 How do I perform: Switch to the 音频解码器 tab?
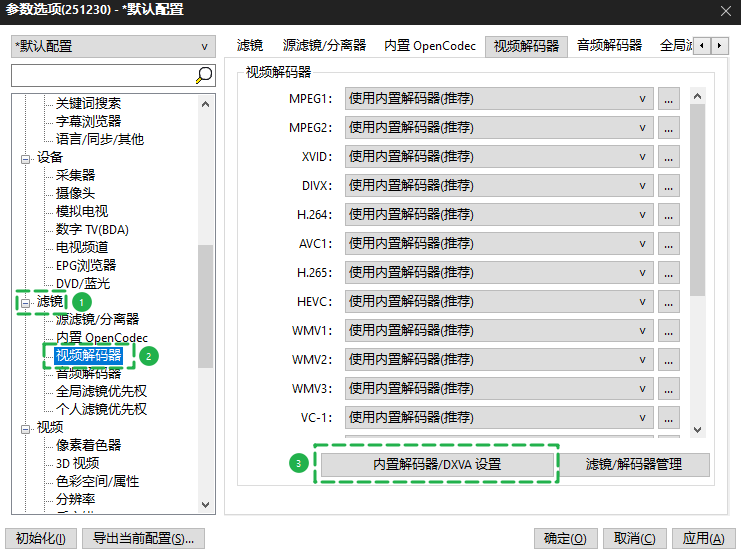(x=609, y=46)
